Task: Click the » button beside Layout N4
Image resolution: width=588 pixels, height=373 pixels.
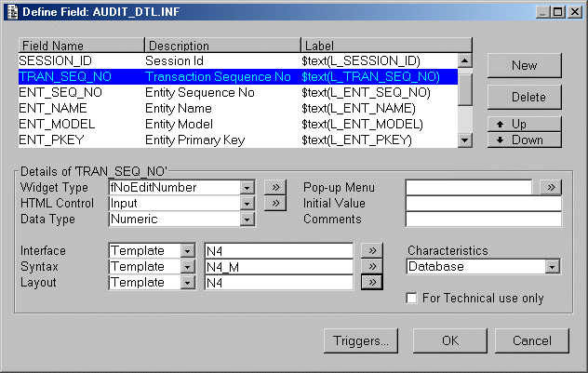Action: (370, 282)
